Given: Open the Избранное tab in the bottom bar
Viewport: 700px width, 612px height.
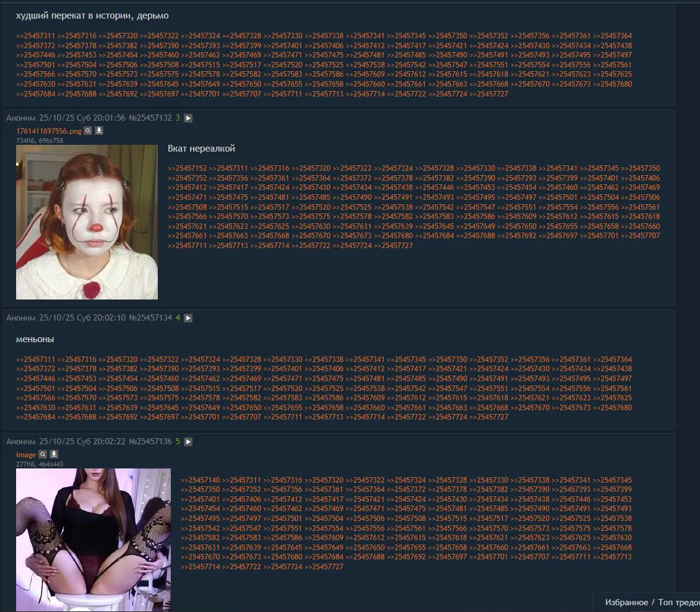Looking at the screenshot, I should pyautogui.click(x=626, y=603).
